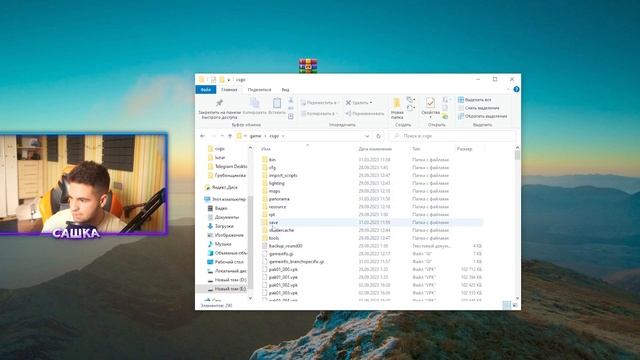Open the Удалить dropdown arrow
This screenshot has width=640, height=360.
tap(371, 103)
